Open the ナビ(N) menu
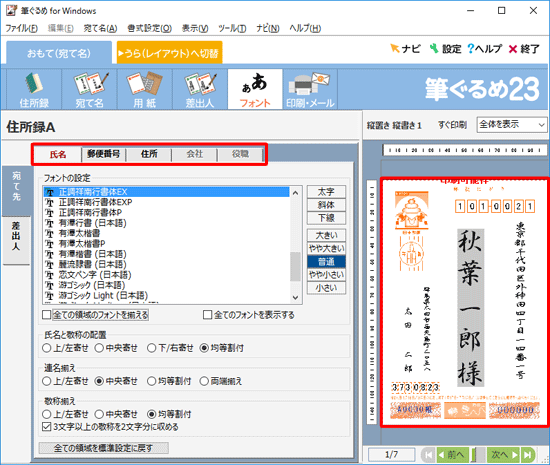550x465 pixels. 268,28
